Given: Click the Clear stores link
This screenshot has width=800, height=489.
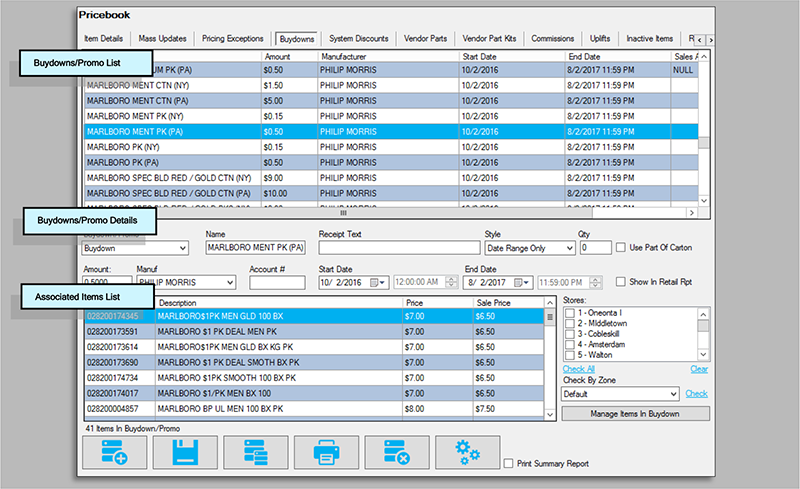Looking at the screenshot, I should [x=699, y=369].
